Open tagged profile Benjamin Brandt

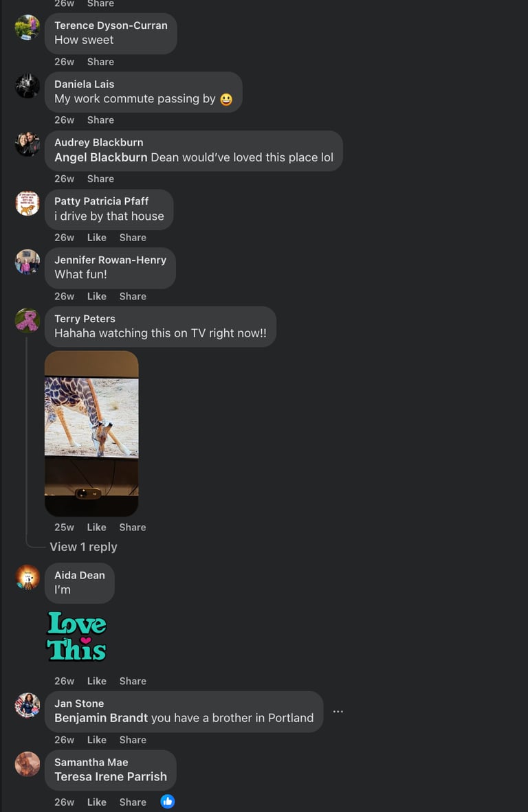pos(101,718)
